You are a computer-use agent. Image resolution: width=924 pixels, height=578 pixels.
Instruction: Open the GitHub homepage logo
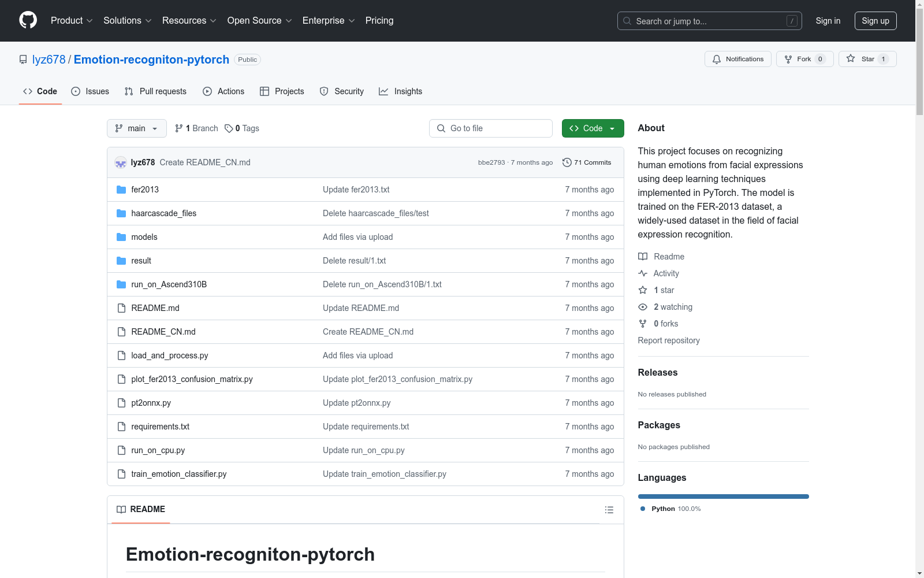point(28,20)
